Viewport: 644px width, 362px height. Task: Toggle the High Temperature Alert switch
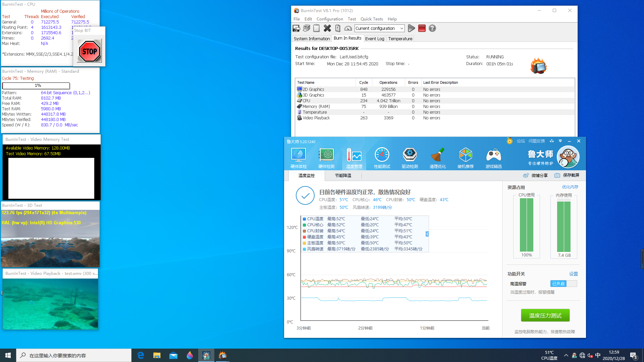562,283
